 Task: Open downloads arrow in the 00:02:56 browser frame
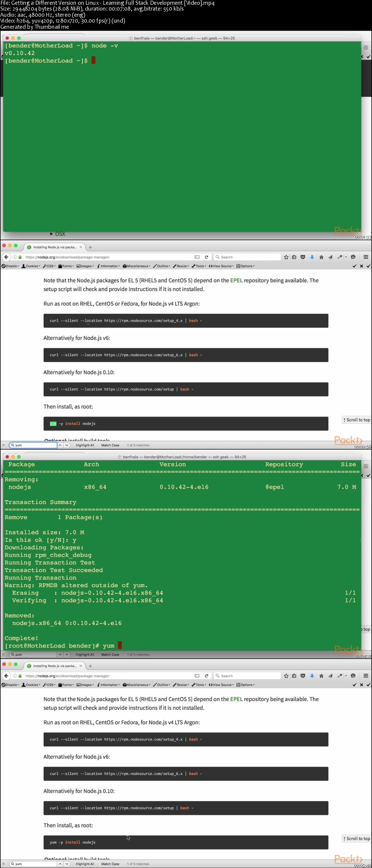pos(312,257)
